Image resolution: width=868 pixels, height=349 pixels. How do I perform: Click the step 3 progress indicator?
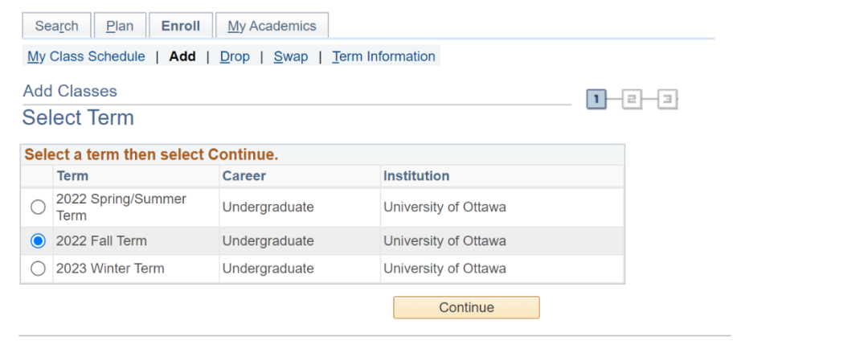667,100
